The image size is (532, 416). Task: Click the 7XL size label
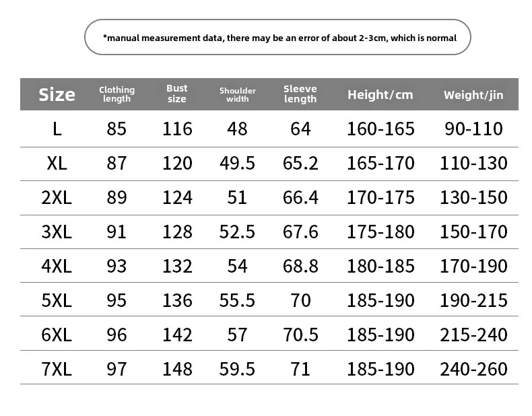(57, 369)
